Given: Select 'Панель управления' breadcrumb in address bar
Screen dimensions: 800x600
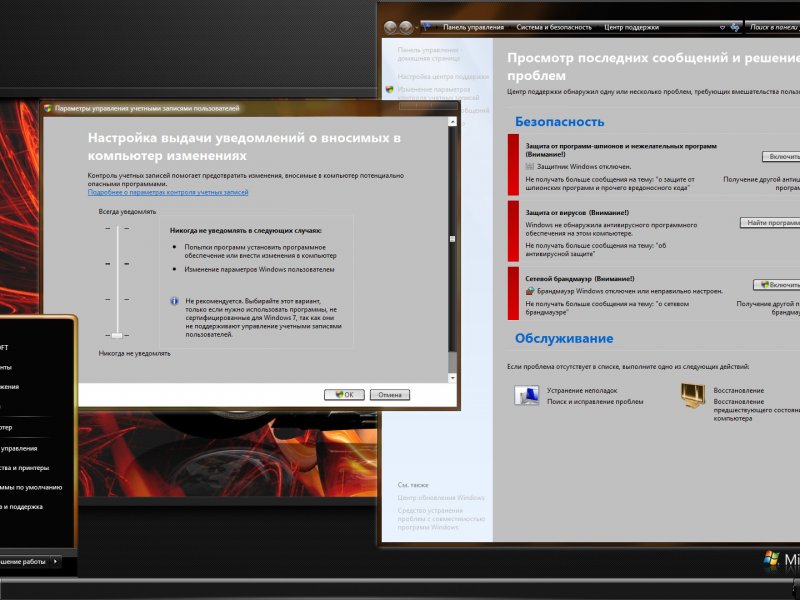Looking at the screenshot, I should click(473, 27).
